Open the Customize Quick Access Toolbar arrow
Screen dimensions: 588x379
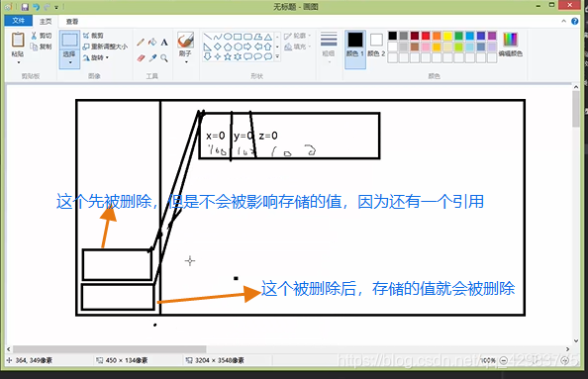tap(56, 8)
